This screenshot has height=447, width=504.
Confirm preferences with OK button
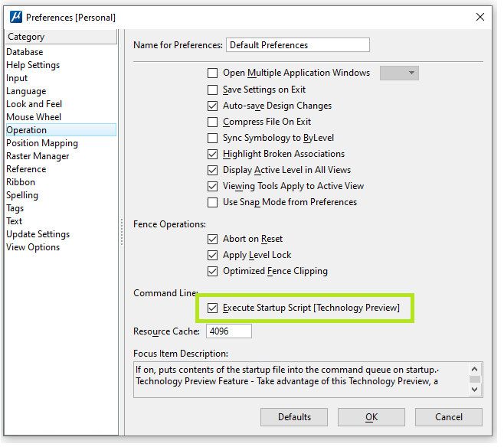[371, 417]
